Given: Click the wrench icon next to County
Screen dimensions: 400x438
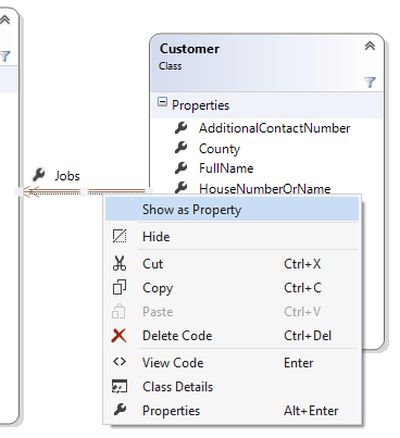Looking at the screenshot, I should coord(181,148).
